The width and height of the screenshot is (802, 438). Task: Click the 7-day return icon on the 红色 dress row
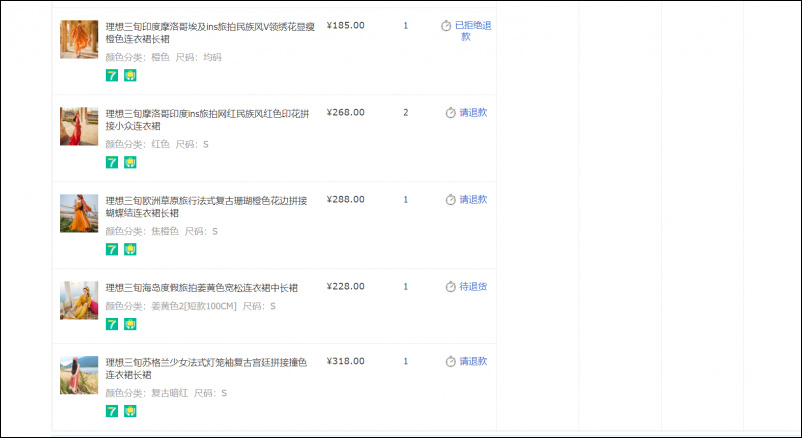pos(112,163)
